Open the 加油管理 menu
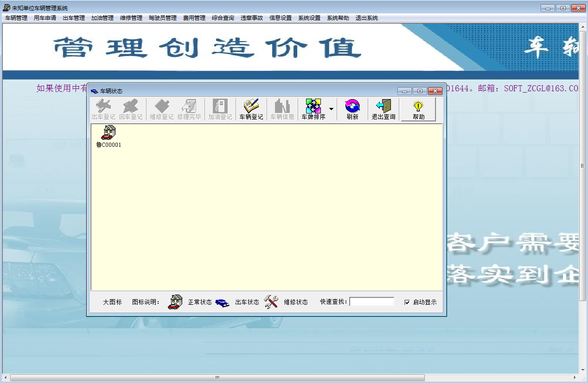 tap(102, 18)
